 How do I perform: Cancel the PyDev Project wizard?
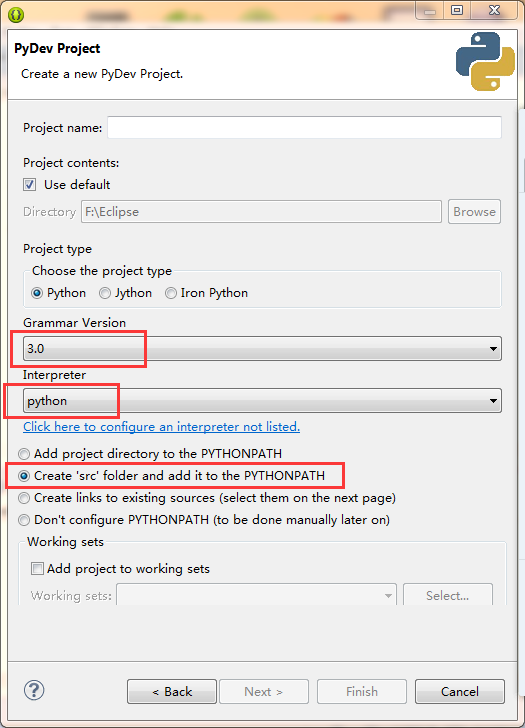460,691
